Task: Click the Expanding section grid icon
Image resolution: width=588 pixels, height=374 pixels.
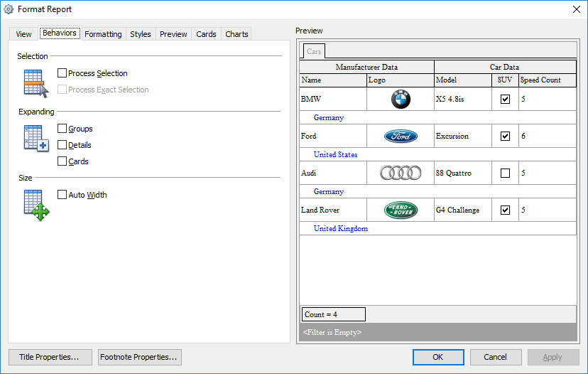Action: 36,138
